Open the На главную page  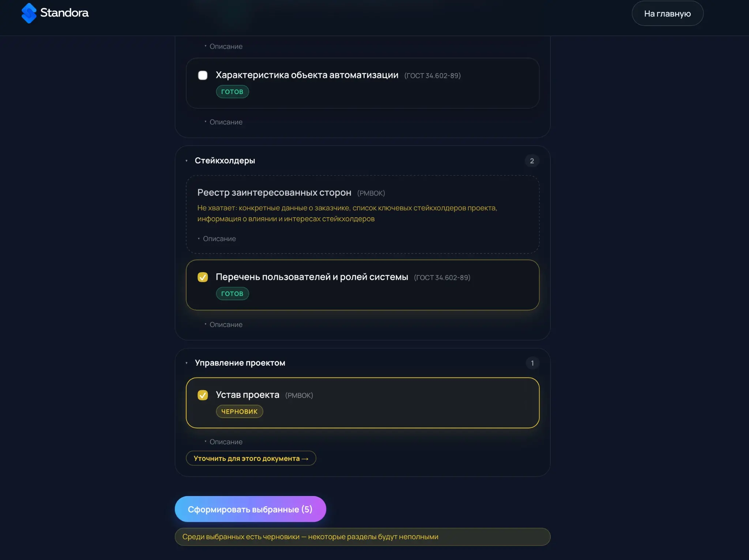[667, 14]
